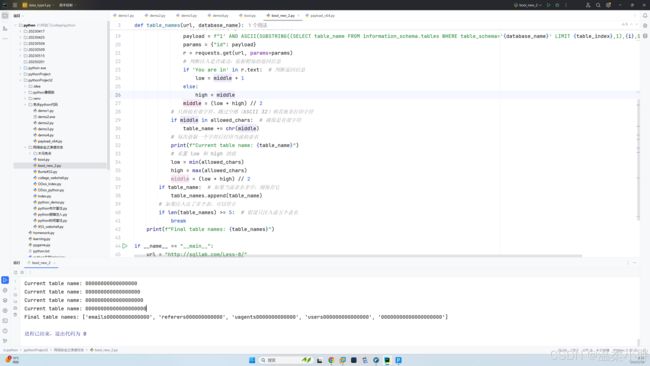The image size is (650, 366).
Task: Switch to demo1.py editor tab
Action: click(x=125, y=16)
